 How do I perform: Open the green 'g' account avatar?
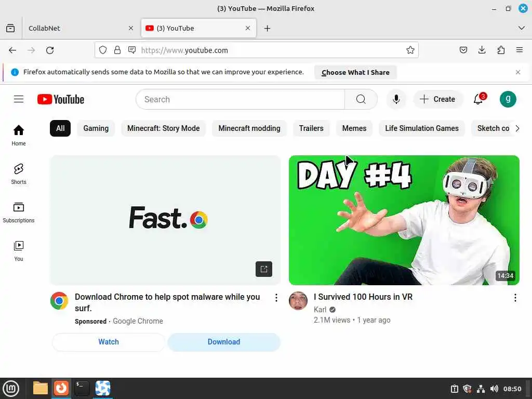pos(508,99)
